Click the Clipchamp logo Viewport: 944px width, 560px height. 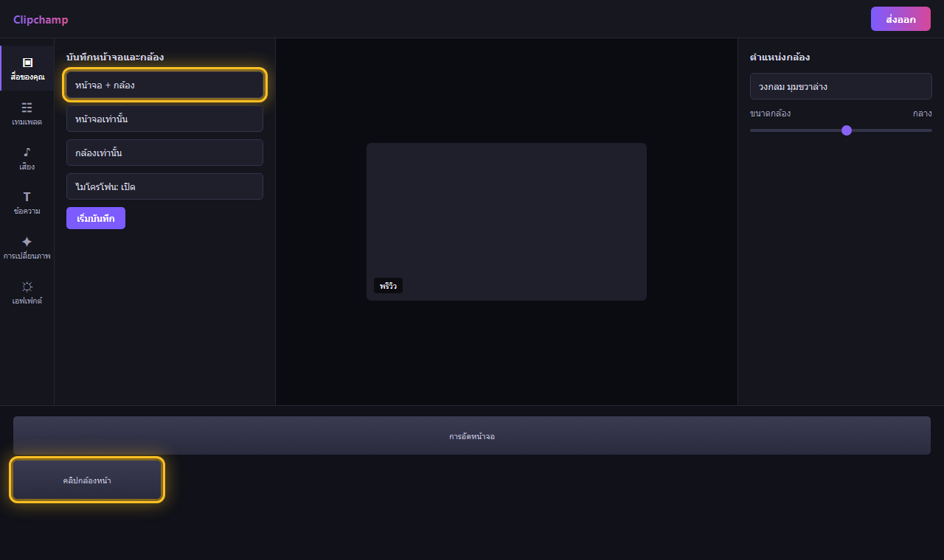pos(41,20)
